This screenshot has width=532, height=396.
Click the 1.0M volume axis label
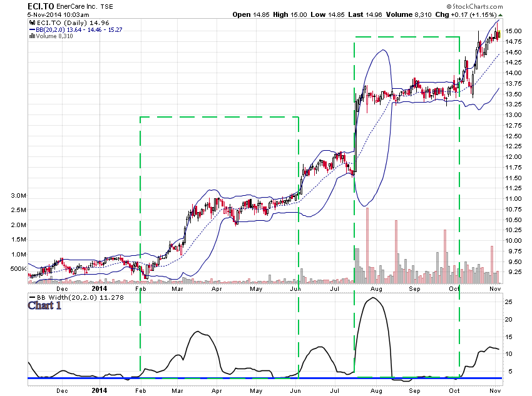[18, 254]
